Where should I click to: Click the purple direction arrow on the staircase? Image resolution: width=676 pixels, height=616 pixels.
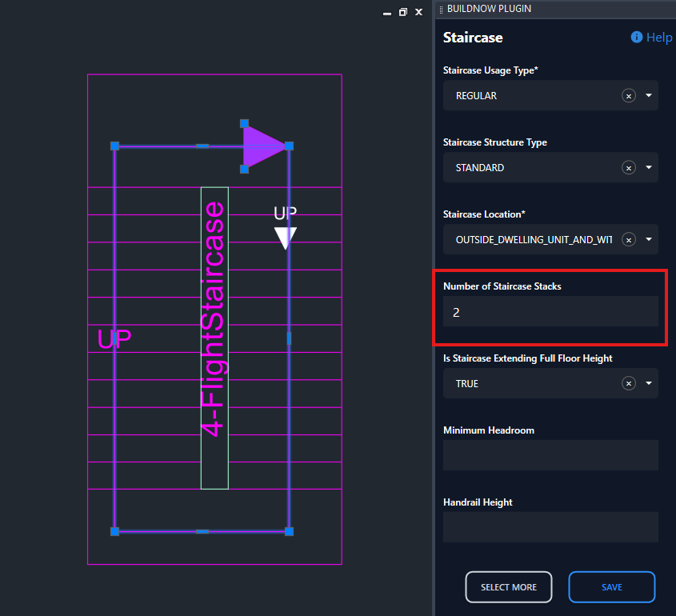pos(262,146)
